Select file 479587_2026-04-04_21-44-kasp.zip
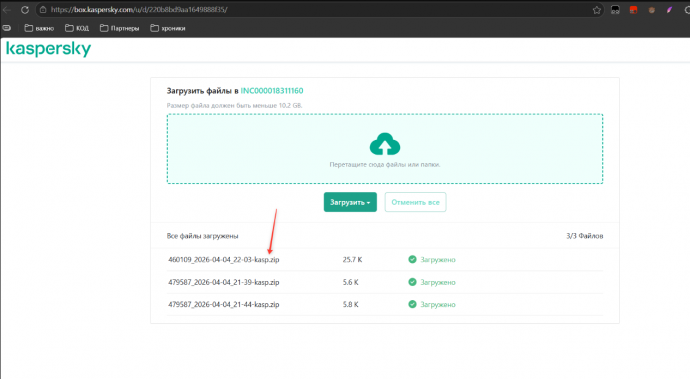 pyautogui.click(x=224, y=304)
